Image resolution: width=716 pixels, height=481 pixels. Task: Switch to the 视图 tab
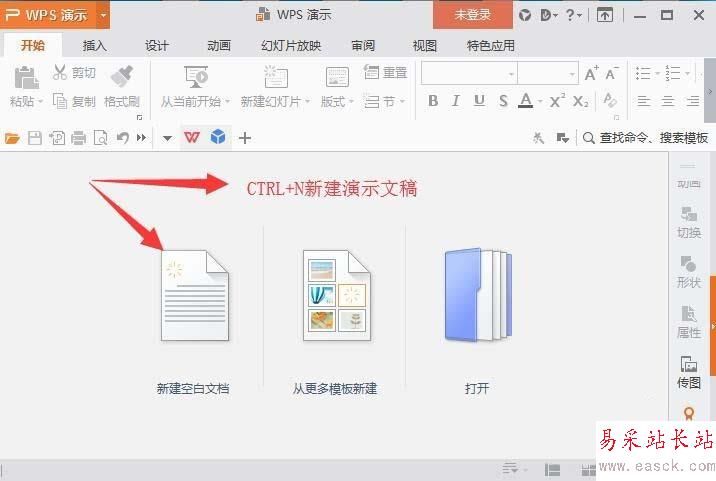click(x=425, y=46)
